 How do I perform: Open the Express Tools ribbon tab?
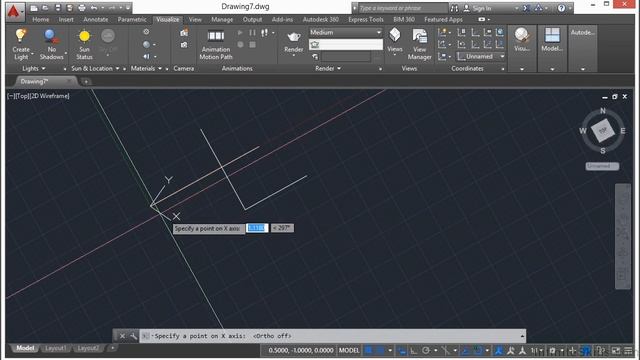coord(366,20)
